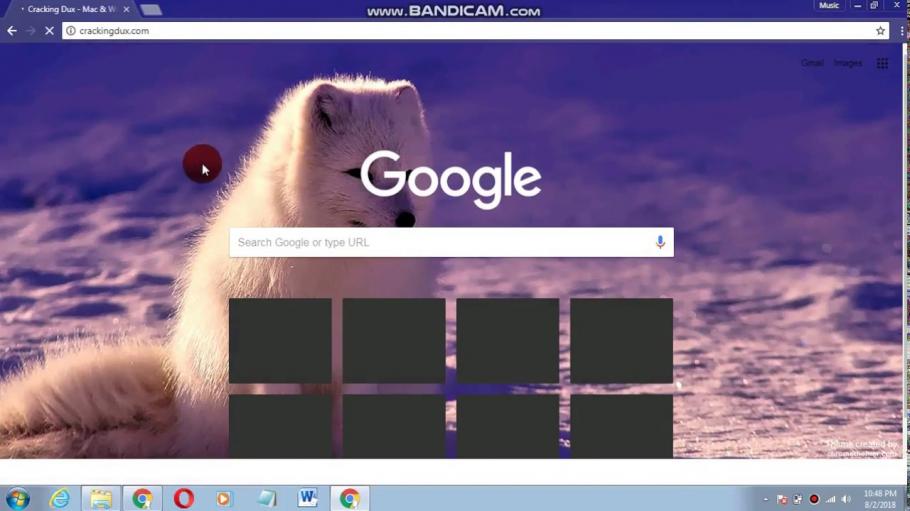View site information icon beside crackingdux.com
This screenshot has height=511, width=910.
(x=70, y=31)
